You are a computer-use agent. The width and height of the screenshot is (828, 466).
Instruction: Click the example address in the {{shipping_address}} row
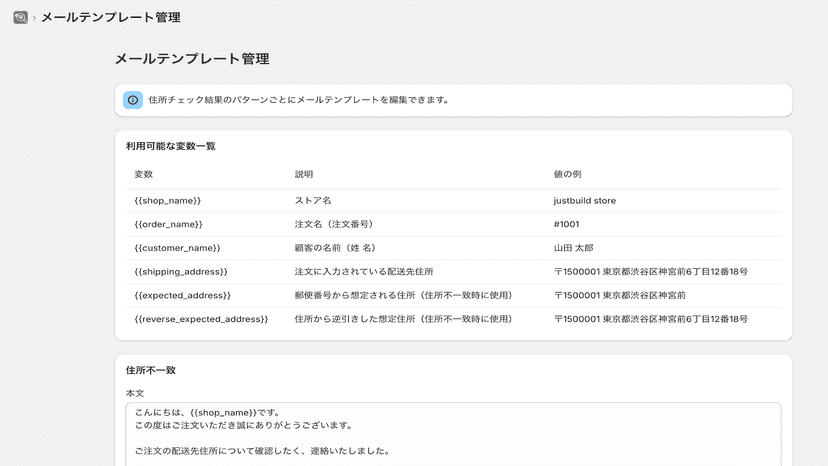pos(651,272)
